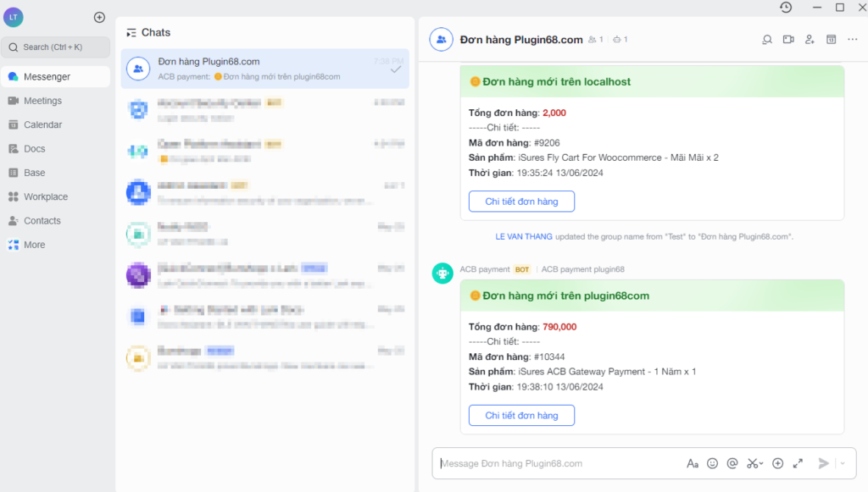
Task: Click the @ mention icon
Action: tap(732, 463)
